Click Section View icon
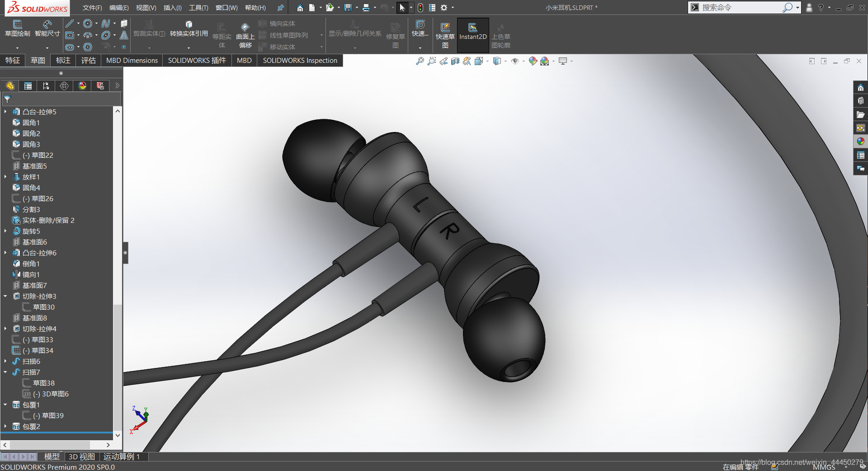 click(x=455, y=61)
